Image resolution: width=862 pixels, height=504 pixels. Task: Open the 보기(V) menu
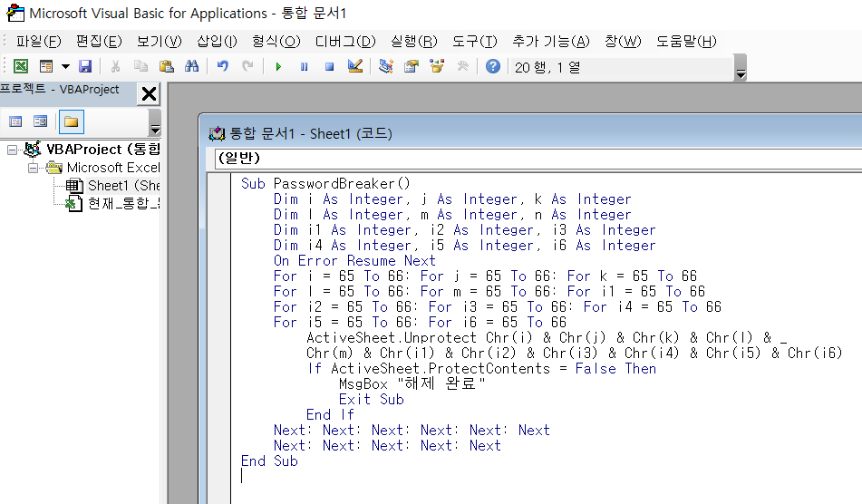[160, 41]
